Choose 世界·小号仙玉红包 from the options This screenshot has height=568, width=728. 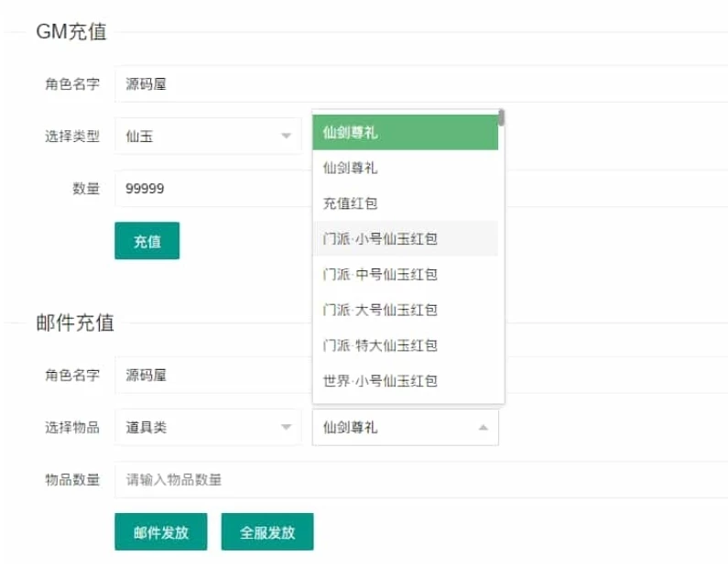(x=405, y=381)
